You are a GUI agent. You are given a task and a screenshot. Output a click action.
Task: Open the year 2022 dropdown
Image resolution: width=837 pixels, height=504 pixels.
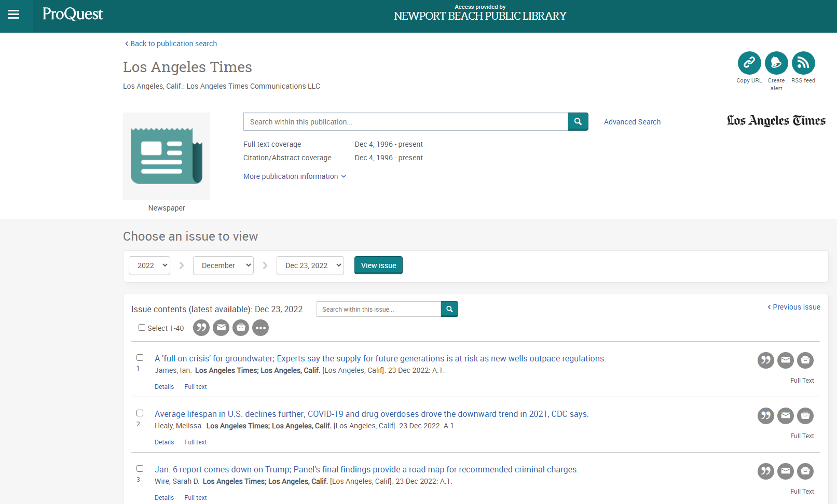point(149,265)
